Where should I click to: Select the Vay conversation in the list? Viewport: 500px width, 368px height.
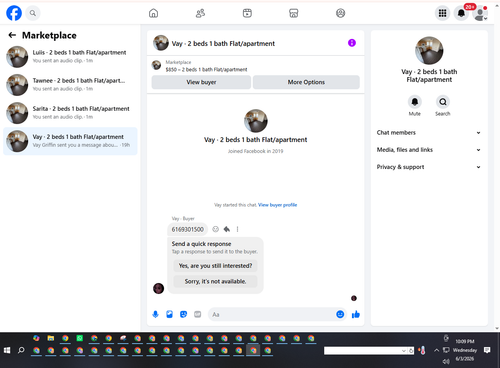70,141
